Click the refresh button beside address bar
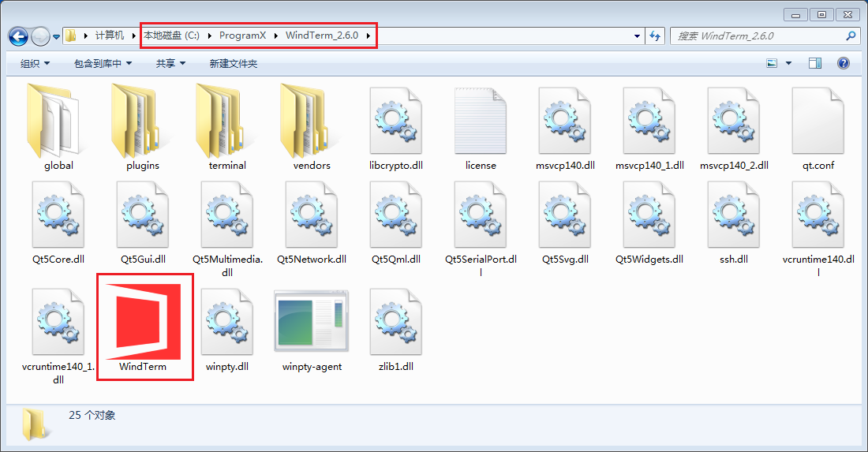 coord(654,36)
